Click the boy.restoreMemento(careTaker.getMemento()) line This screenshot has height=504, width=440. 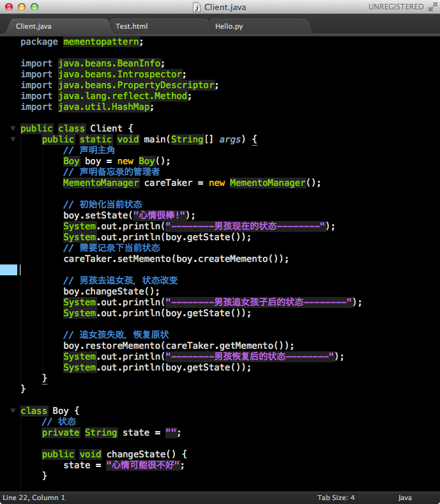(178, 346)
